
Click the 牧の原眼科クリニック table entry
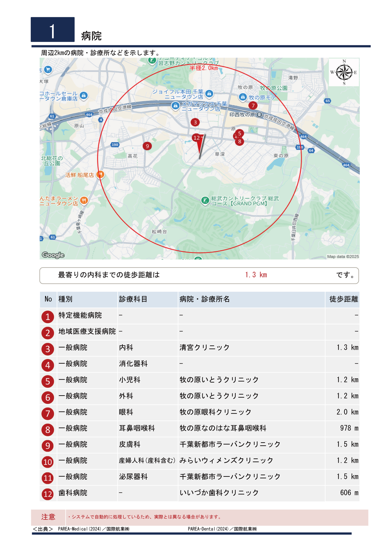pos(215,412)
